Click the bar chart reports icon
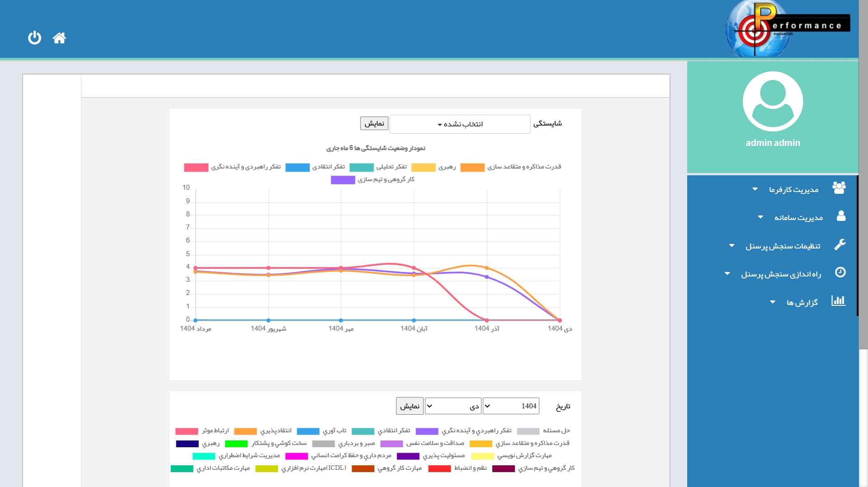This screenshot has height=487, width=868. [x=838, y=301]
